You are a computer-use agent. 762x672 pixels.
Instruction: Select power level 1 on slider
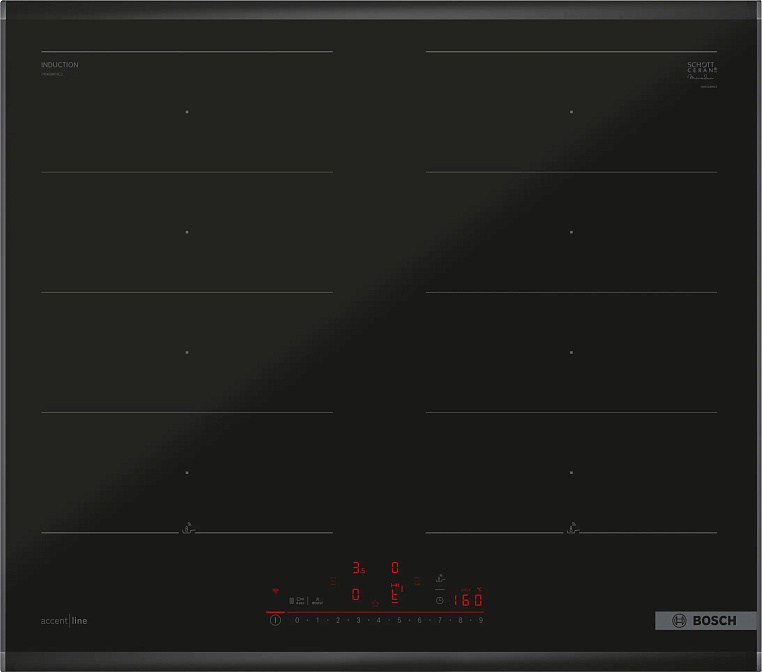coord(318,620)
